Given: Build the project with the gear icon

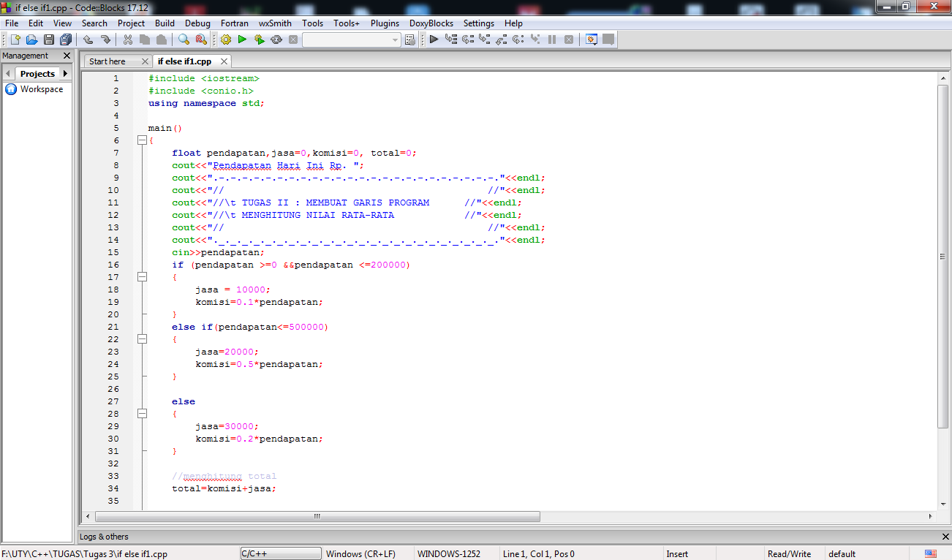Looking at the screenshot, I should click(x=225, y=39).
